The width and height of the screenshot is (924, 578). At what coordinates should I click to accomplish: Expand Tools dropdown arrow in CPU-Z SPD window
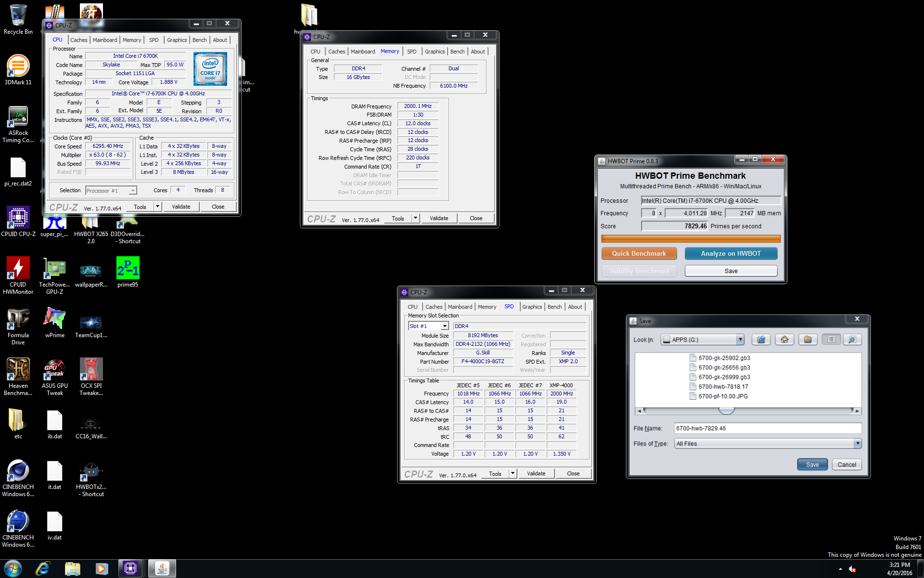coord(513,473)
